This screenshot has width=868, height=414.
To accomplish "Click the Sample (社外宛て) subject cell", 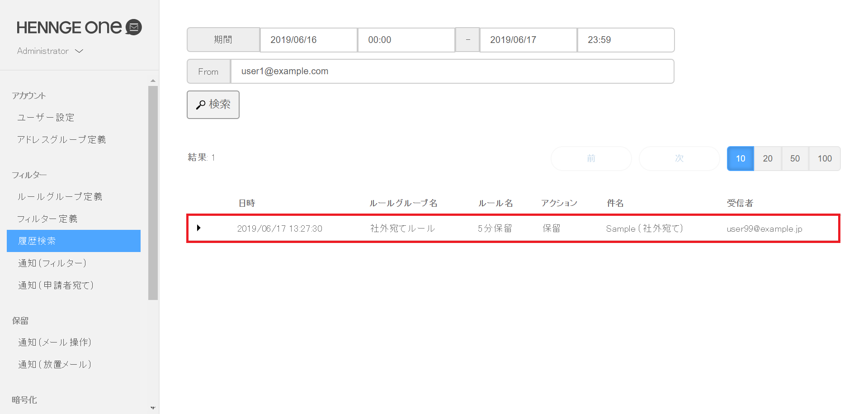I will (x=644, y=228).
